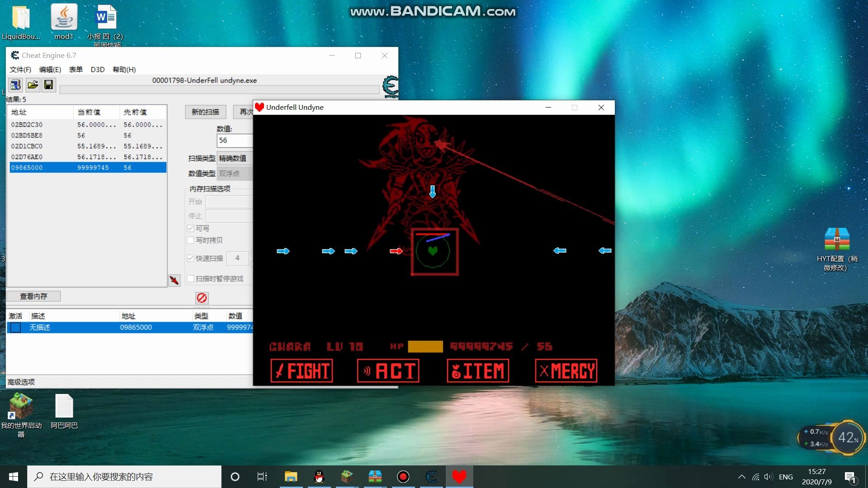Open the 我的世界启动器 Minecraft launcher shortcut

21,415
